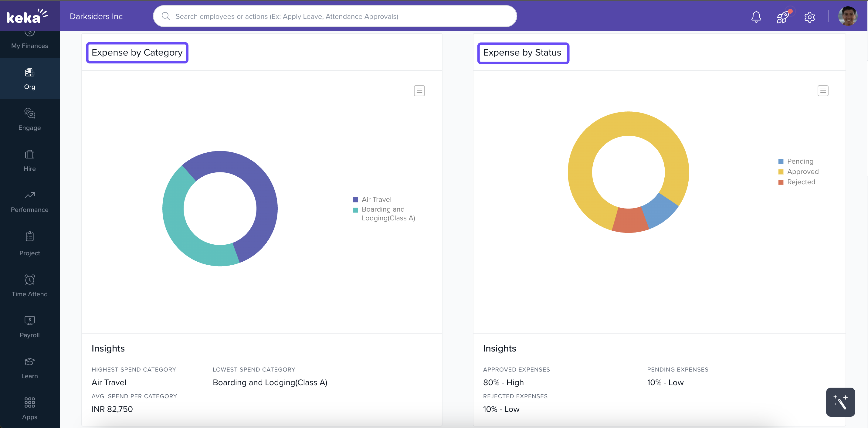
Task: Open the Engage sidebar icon
Action: pos(30,113)
